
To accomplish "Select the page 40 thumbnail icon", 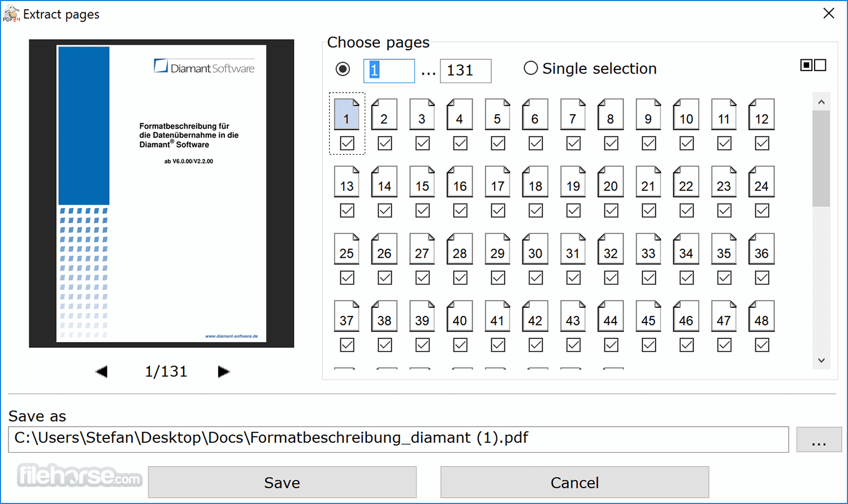I will (460, 316).
